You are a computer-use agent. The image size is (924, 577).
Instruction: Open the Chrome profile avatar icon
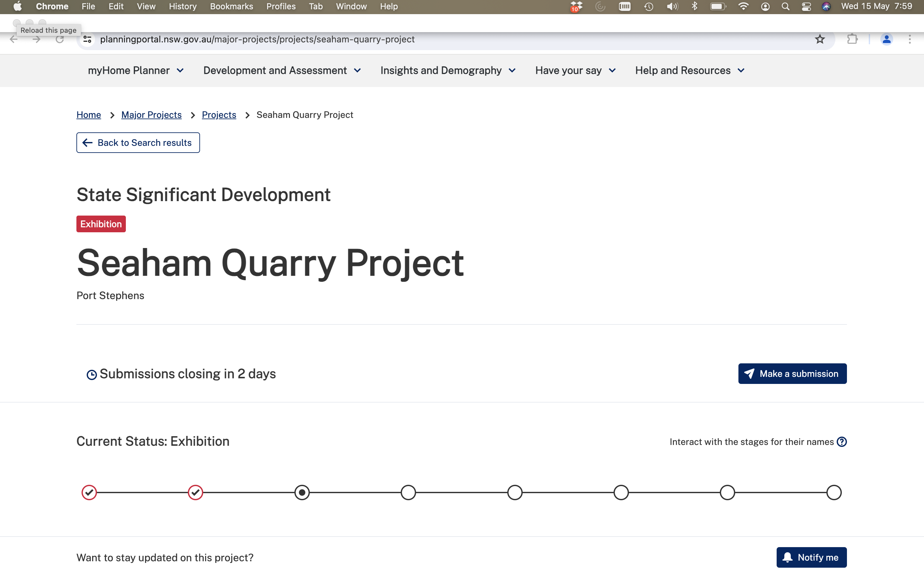886,39
